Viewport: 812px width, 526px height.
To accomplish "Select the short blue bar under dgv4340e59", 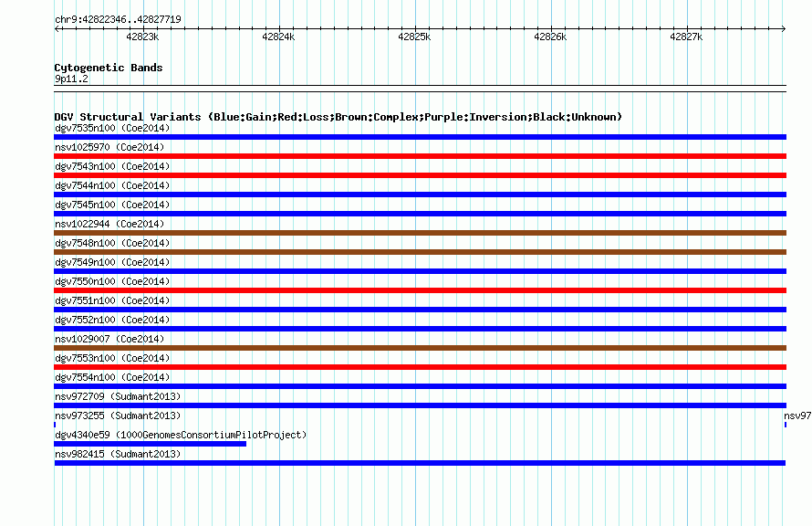I will (x=151, y=444).
